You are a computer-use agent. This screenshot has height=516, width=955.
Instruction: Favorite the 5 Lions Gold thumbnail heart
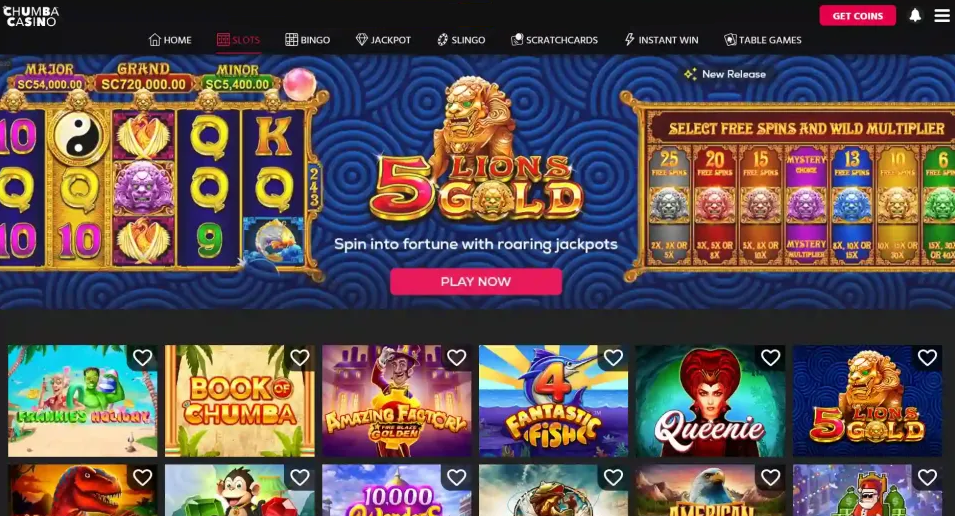(x=928, y=358)
